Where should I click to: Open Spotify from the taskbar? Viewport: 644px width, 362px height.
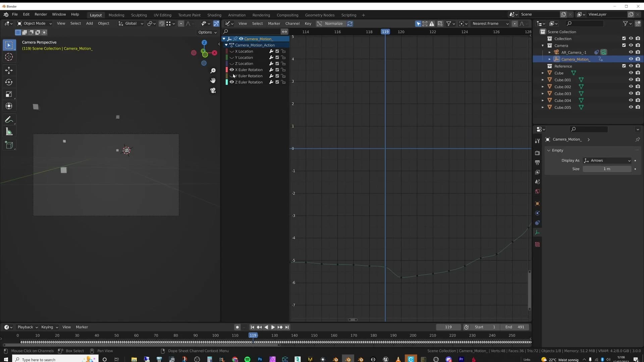pyautogui.click(x=247, y=359)
